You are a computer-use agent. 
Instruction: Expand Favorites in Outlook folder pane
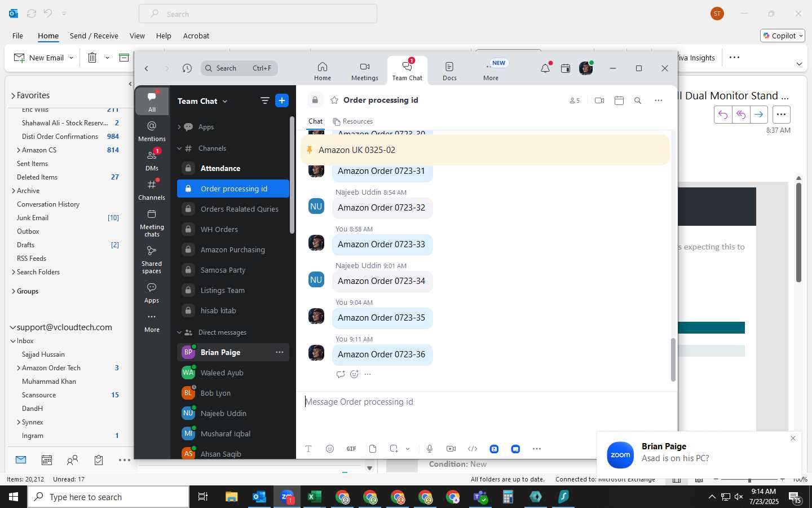13,96
